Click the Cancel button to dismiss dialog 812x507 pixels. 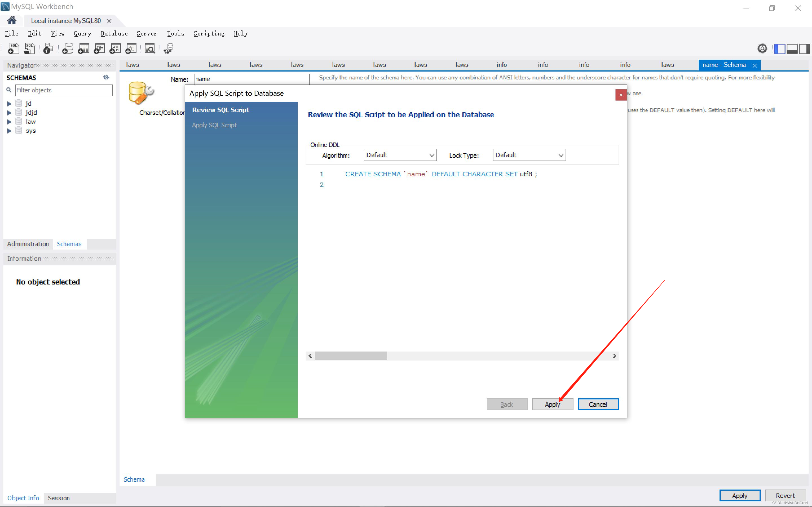(x=597, y=404)
